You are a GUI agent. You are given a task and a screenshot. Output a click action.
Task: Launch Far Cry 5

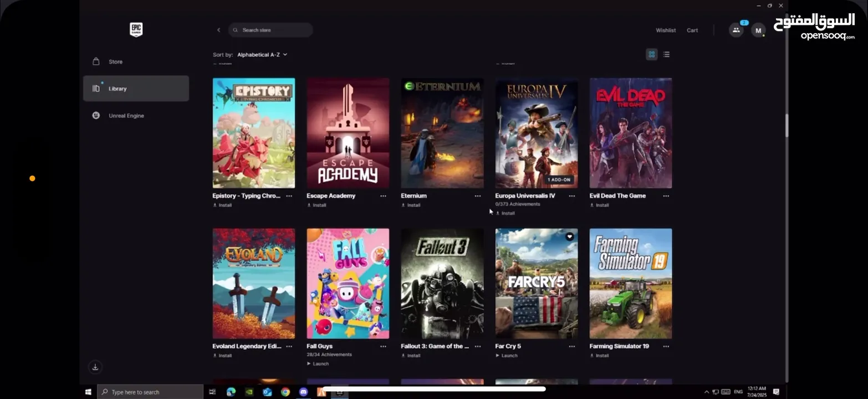(506, 356)
